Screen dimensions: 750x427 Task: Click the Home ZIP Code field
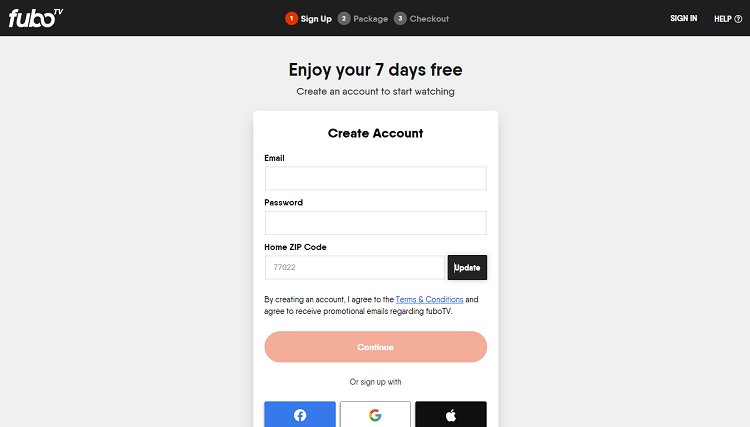tap(354, 267)
